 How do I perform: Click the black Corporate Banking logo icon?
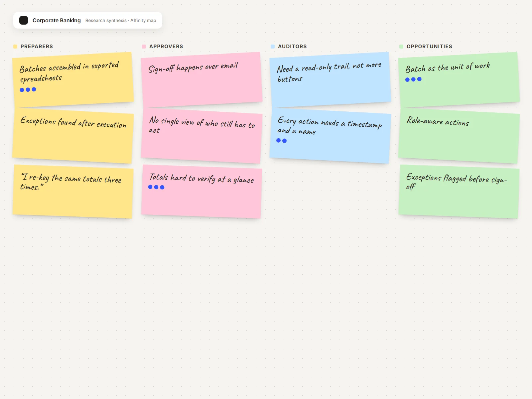pyautogui.click(x=24, y=20)
